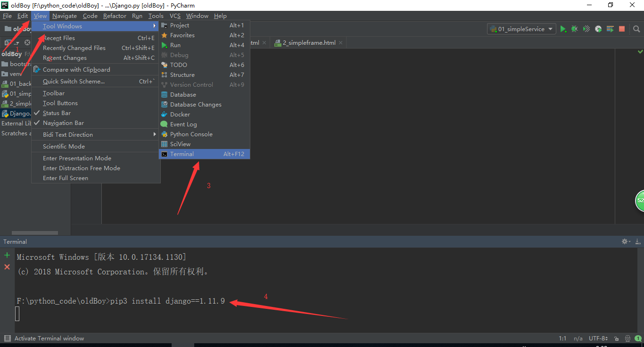Toggle the Navigation Bar checkmark option

(x=96, y=123)
